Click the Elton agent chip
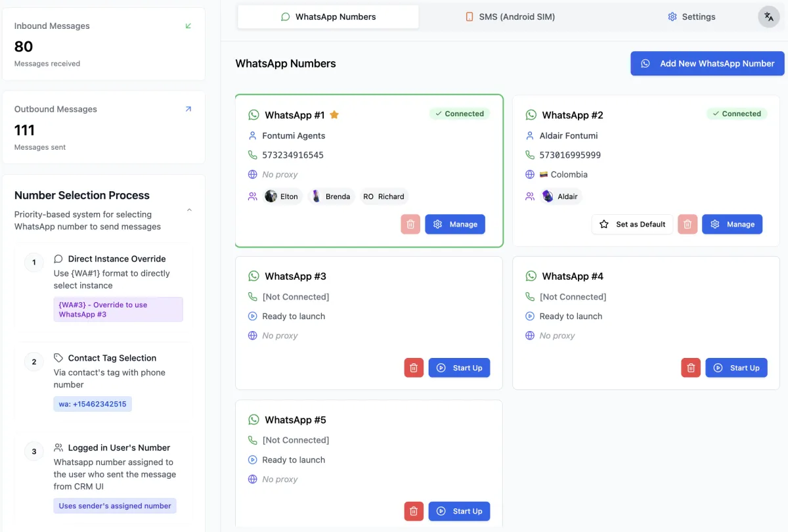 click(x=282, y=196)
